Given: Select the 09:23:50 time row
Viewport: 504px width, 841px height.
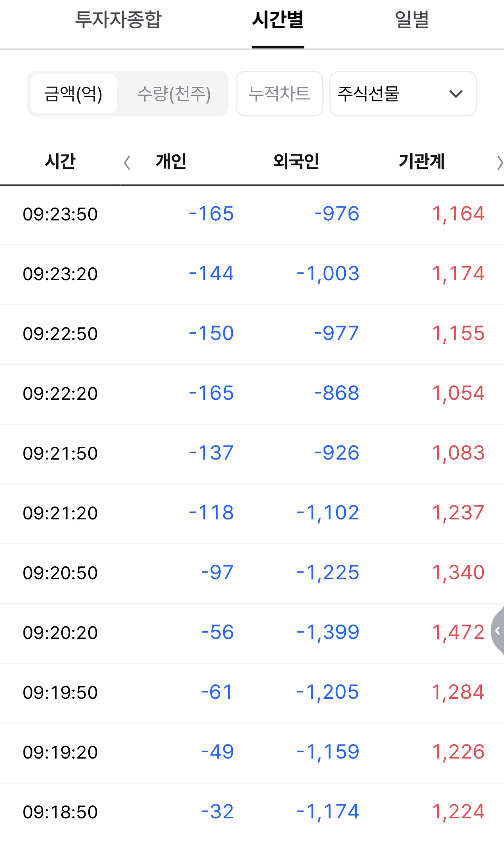Looking at the screenshot, I should (252, 215).
